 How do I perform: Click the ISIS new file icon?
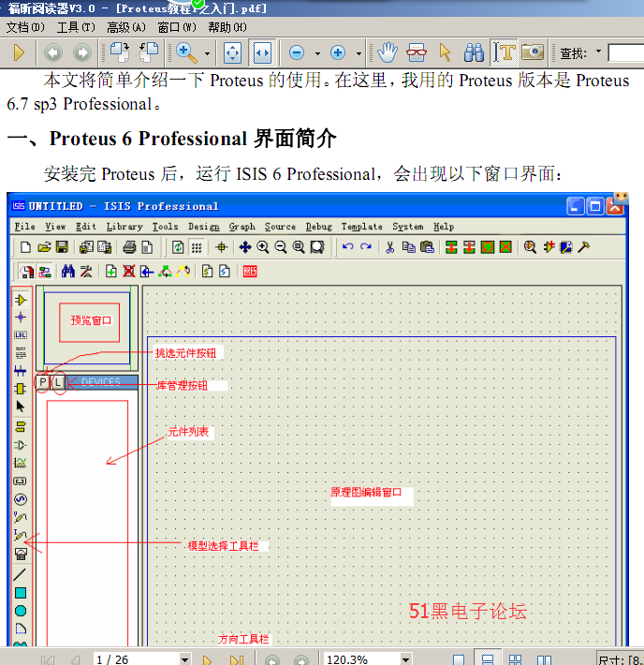pyautogui.click(x=25, y=247)
